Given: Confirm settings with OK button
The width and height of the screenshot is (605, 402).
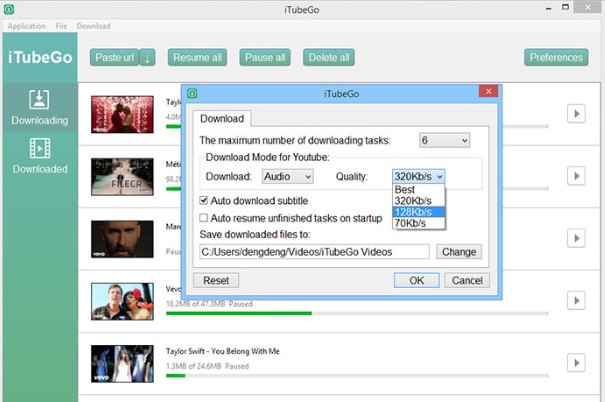Looking at the screenshot, I should [x=416, y=280].
